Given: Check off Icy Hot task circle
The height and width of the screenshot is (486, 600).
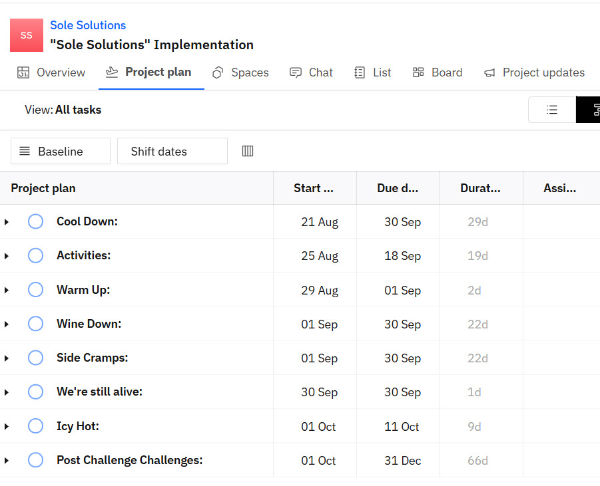Looking at the screenshot, I should point(36,426).
